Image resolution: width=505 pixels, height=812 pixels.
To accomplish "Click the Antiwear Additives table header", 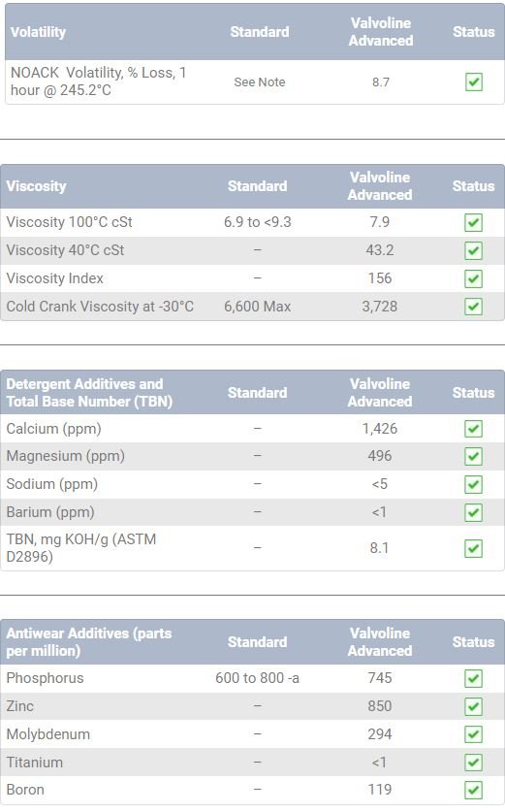I will (88, 641).
